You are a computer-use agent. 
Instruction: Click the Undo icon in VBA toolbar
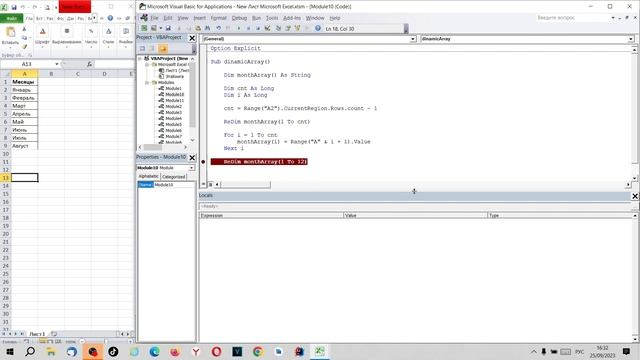(x=219, y=28)
